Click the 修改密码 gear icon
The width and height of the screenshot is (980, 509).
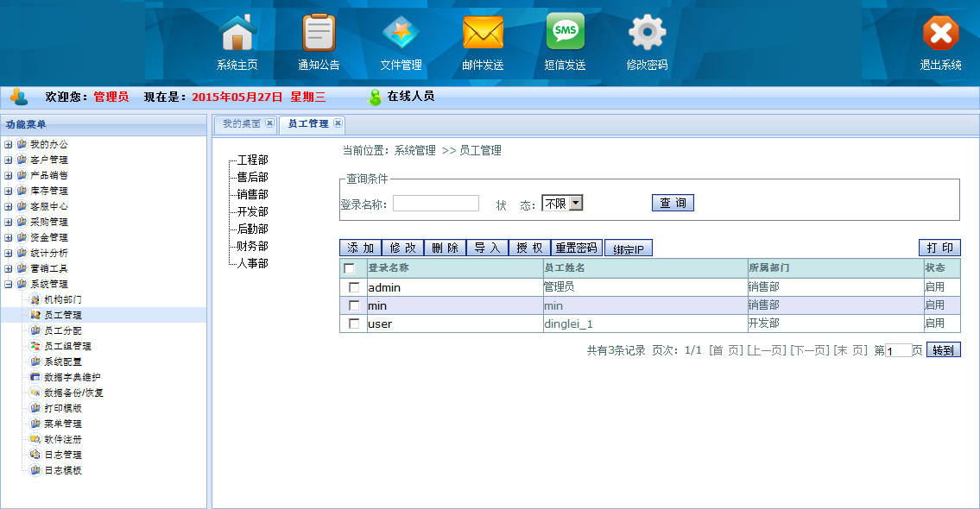point(647,35)
